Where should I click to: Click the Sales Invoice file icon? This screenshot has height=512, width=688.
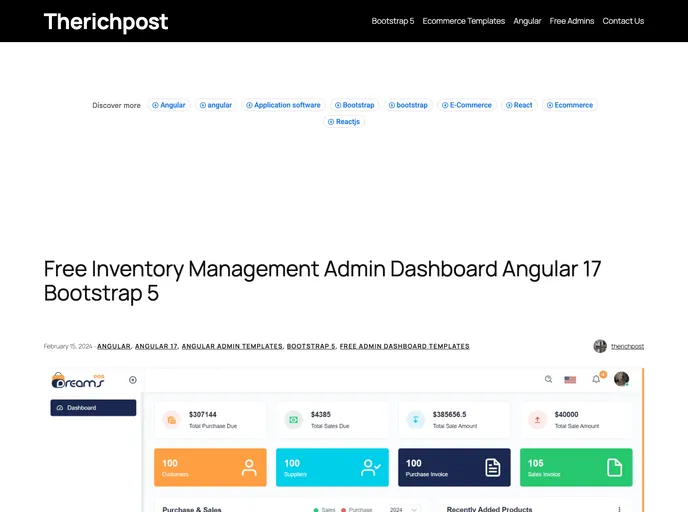tap(615, 467)
